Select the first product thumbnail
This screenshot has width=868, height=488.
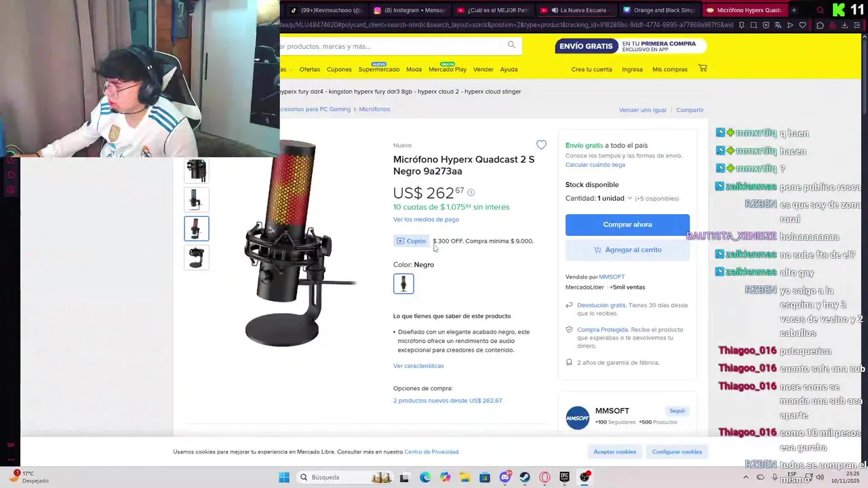pos(197,171)
